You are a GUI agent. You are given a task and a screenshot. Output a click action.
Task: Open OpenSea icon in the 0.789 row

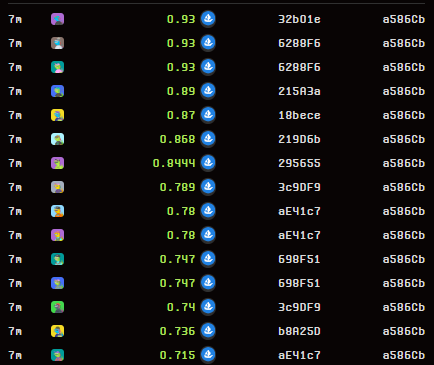(208, 187)
